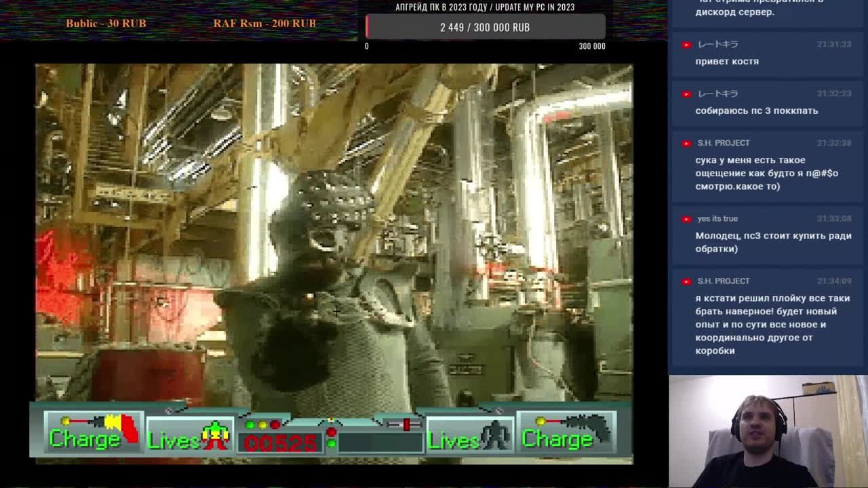Select the streamer webcam feed
Image resolution: width=868 pixels, height=488 pixels.
click(768, 431)
